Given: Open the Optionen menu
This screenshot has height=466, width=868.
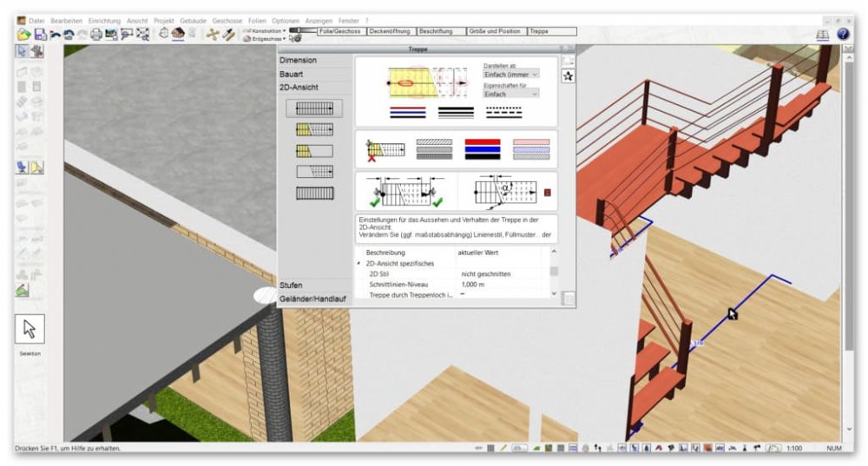Looking at the screenshot, I should click(x=286, y=21).
